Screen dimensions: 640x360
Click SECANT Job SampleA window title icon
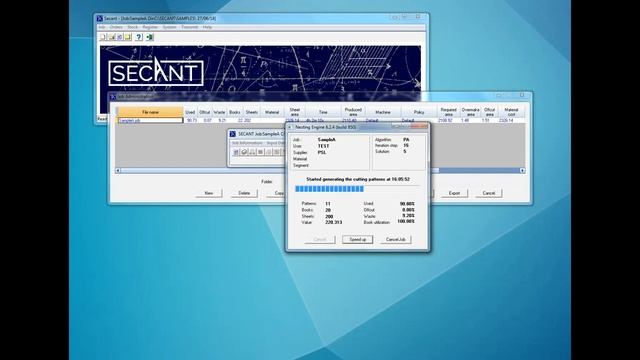pyautogui.click(x=233, y=134)
